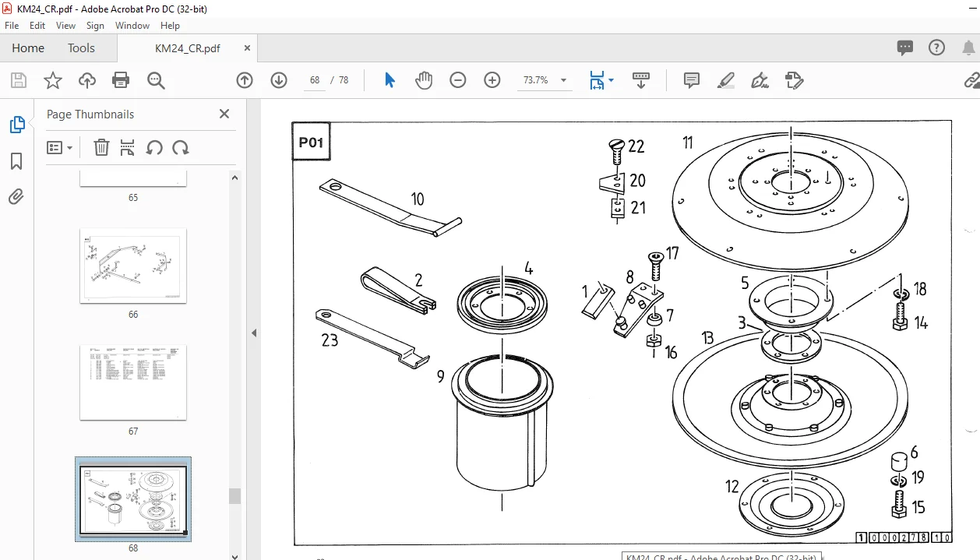Open the Sign menu
This screenshot has width=980, height=560.
point(95,26)
